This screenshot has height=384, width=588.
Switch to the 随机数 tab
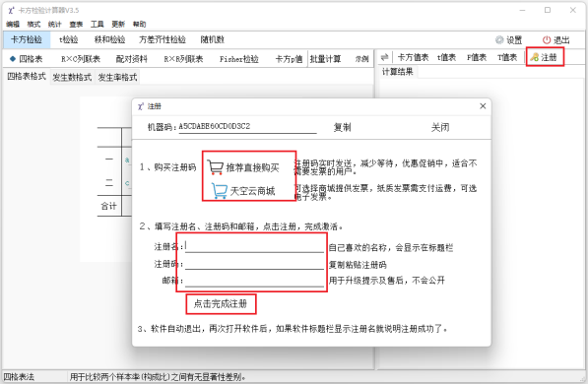(x=212, y=39)
